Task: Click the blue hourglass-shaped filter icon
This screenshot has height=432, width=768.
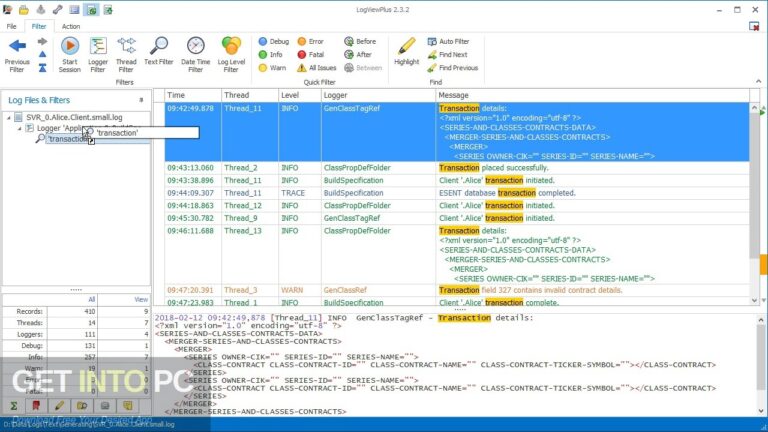Action: pos(43,68)
